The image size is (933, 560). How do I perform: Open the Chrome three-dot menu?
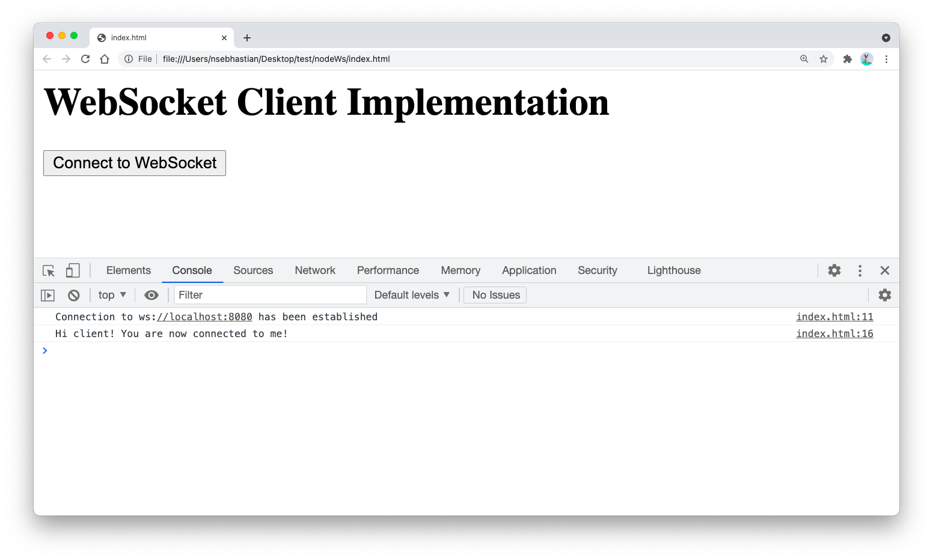[x=886, y=59]
